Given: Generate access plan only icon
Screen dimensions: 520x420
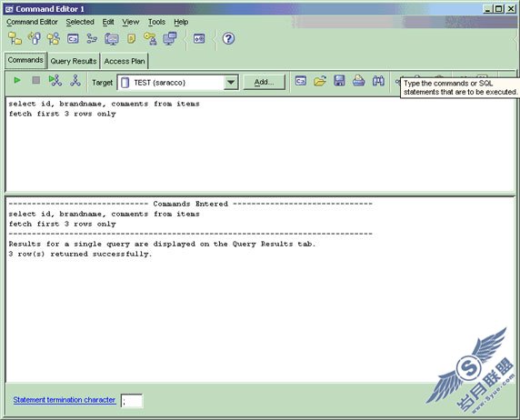Looking at the screenshot, I should tap(75, 81).
